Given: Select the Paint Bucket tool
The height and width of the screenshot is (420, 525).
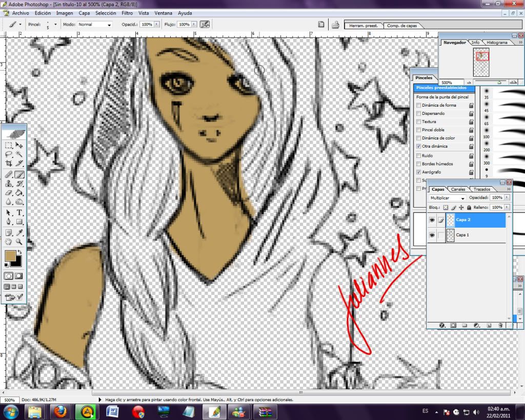Looking at the screenshot, I should coord(19,193).
